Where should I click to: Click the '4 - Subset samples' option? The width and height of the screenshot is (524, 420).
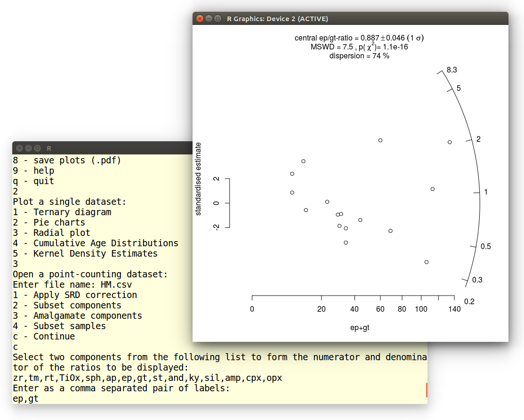pos(59,326)
